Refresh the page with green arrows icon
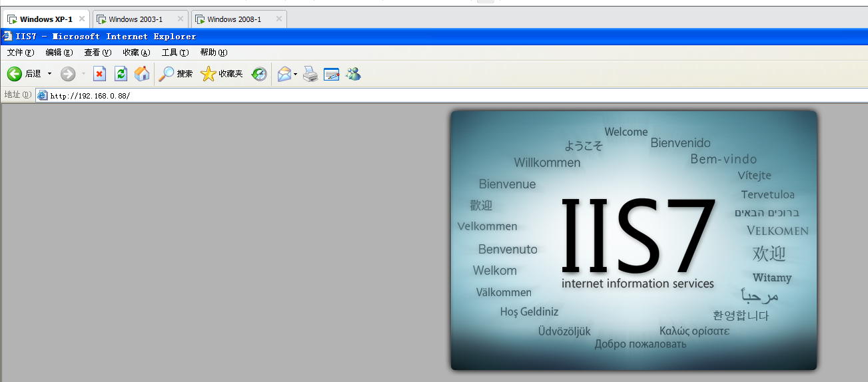Image resolution: width=868 pixels, height=382 pixels. point(121,74)
